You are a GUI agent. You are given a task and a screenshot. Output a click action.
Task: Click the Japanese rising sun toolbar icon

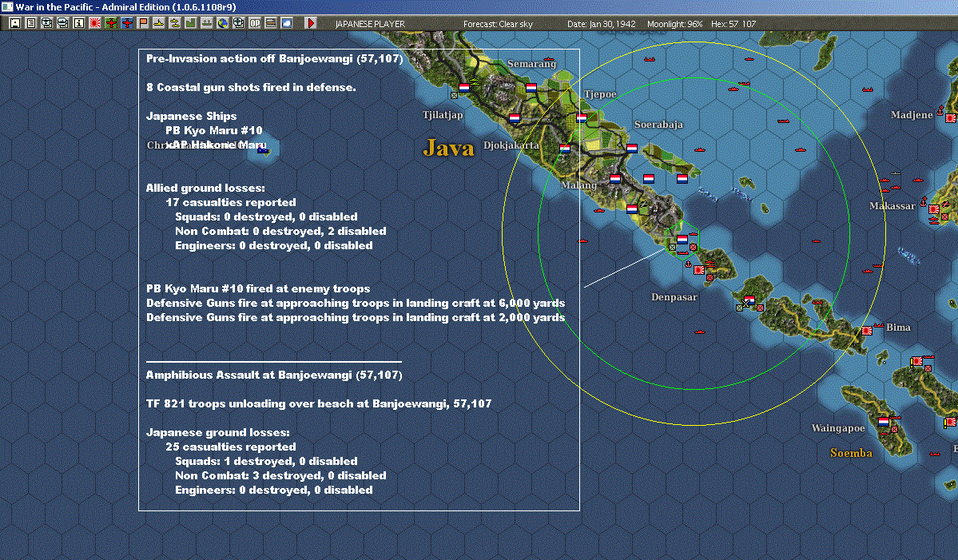pos(95,23)
